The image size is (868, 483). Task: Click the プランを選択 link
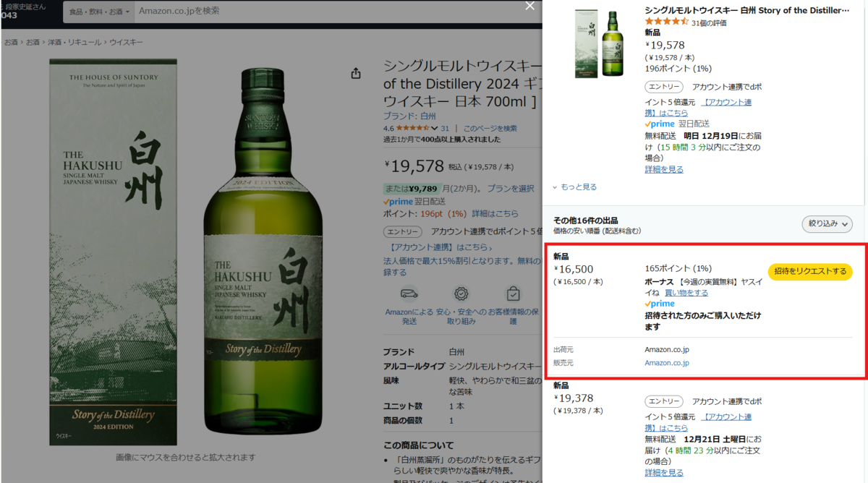click(x=511, y=189)
